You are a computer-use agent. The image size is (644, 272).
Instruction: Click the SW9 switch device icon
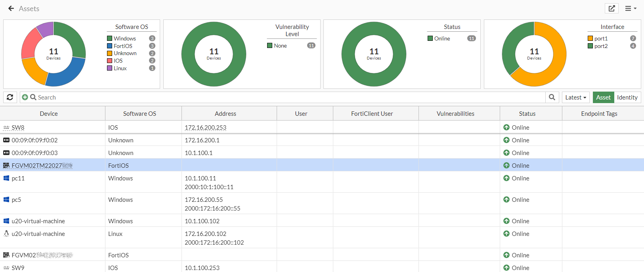click(x=6, y=268)
